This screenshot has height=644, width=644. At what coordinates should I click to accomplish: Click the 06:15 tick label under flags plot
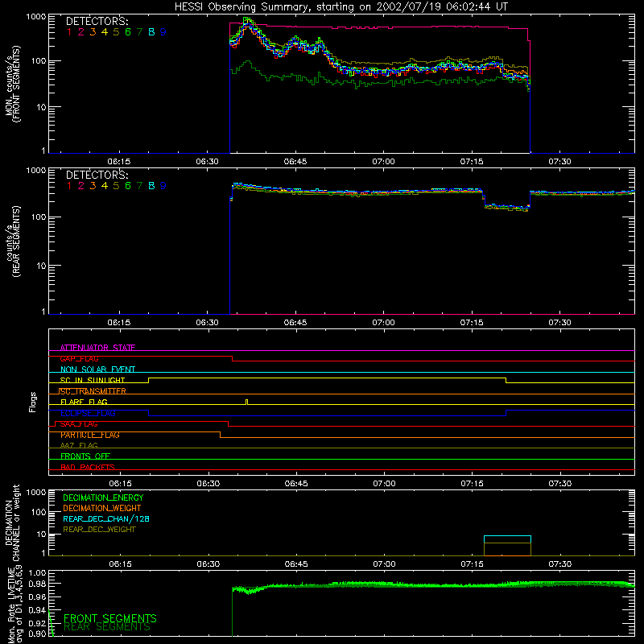coord(120,484)
